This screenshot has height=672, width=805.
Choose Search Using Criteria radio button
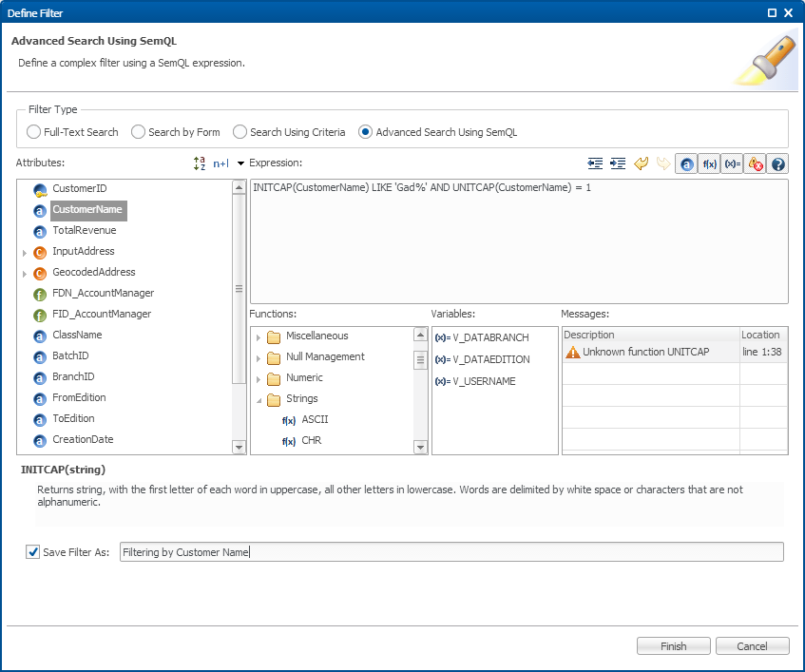(240, 132)
